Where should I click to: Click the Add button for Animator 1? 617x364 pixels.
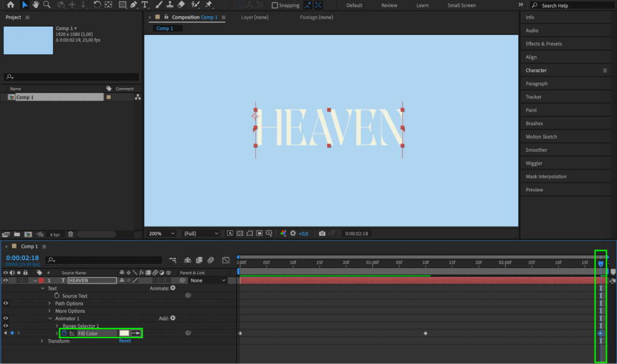pos(172,318)
